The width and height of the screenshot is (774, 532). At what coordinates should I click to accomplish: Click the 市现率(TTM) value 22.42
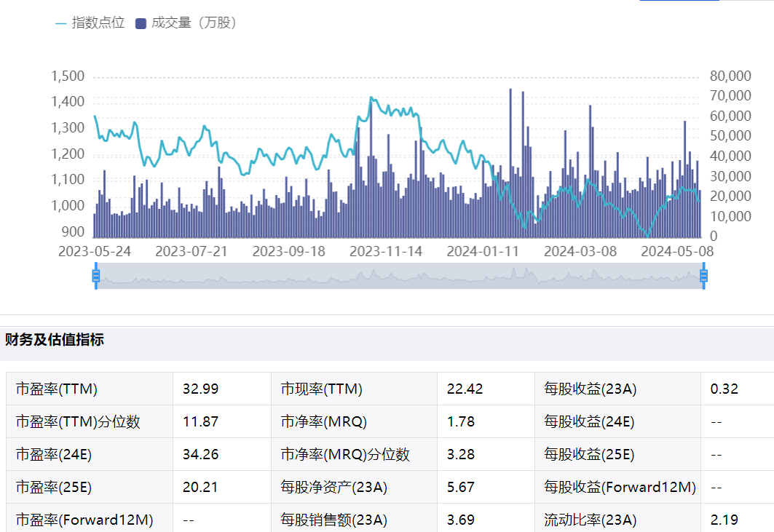point(465,389)
